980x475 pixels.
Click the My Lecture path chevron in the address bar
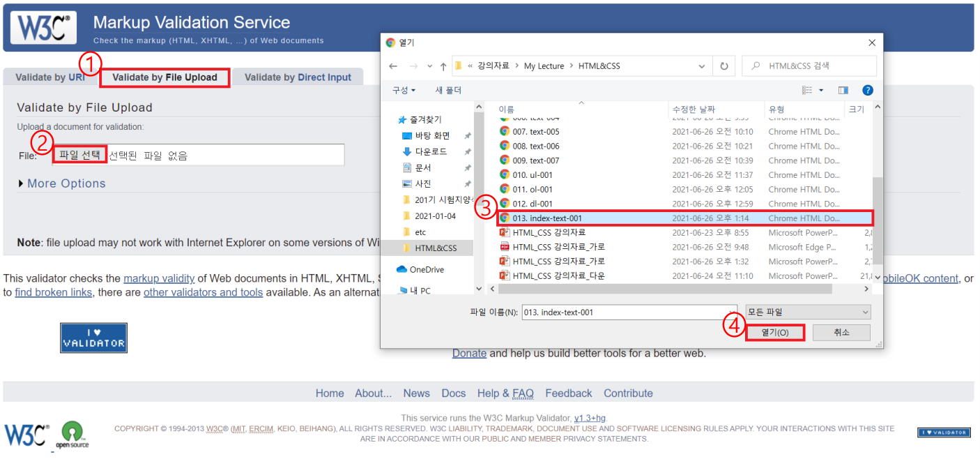pos(572,66)
